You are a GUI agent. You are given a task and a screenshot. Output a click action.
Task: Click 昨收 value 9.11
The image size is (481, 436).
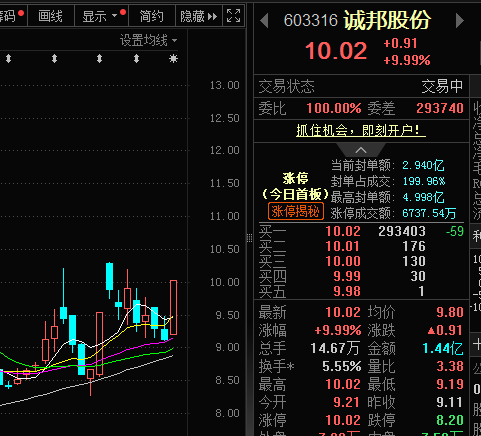pyautogui.click(x=450, y=402)
